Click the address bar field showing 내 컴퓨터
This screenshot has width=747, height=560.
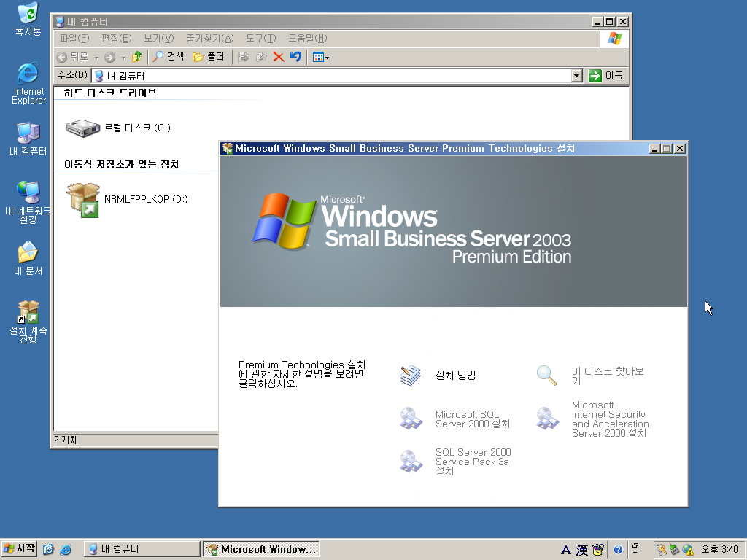click(x=332, y=76)
